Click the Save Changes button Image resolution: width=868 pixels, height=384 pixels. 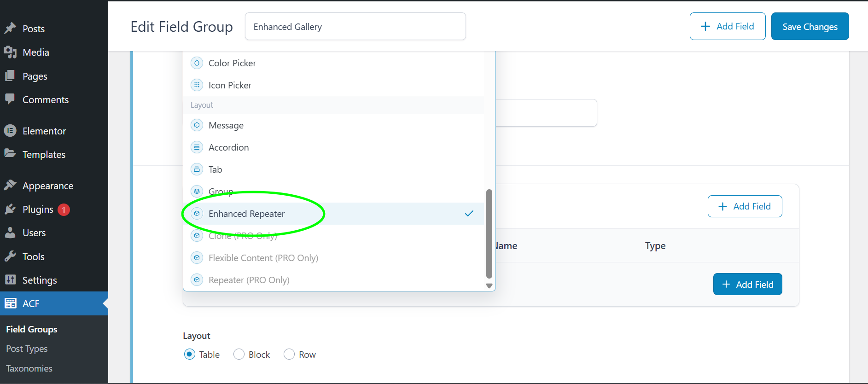coord(810,27)
